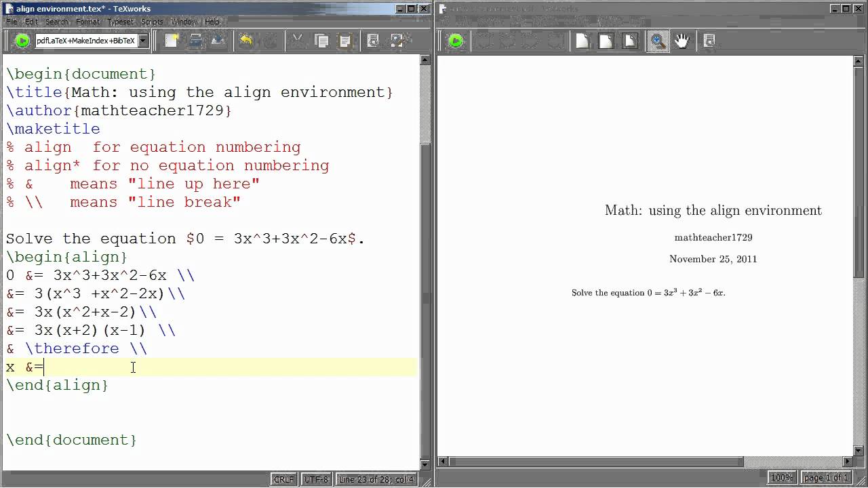The image size is (868, 488).
Task: Click in the \begin{document} line
Action: [81, 74]
